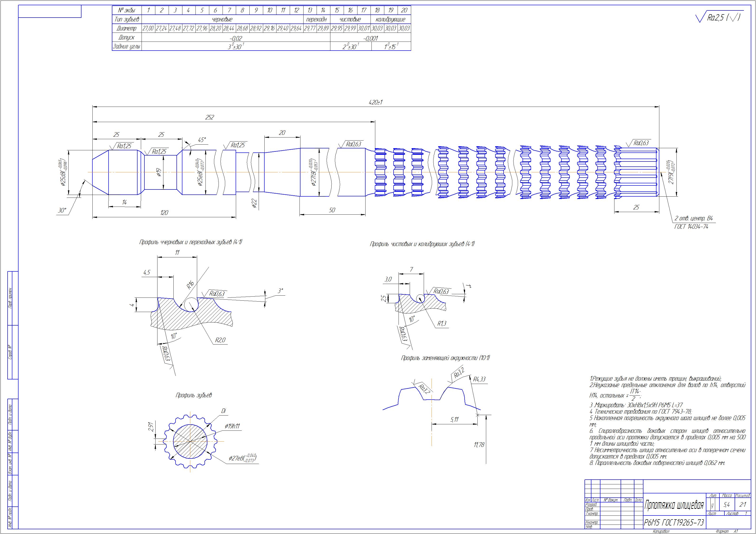Select the 'черновые' cell in teeth table
The height and width of the screenshot is (534, 756).
point(222,19)
